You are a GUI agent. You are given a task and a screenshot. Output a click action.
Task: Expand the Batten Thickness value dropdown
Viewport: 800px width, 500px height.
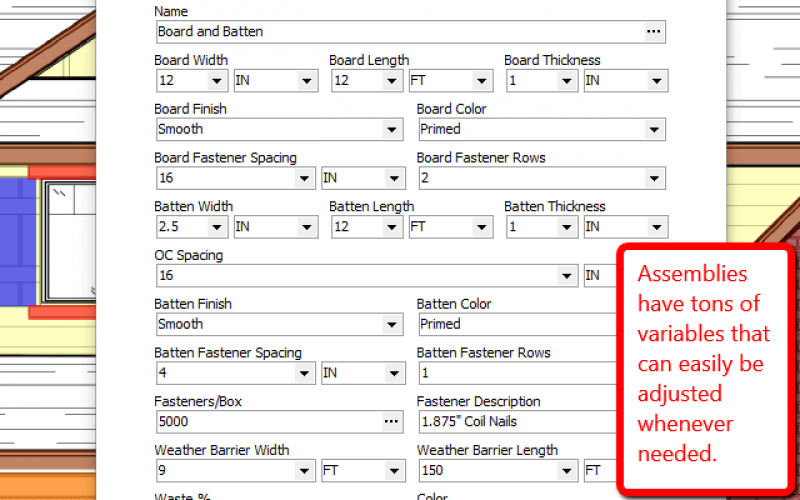coord(566,227)
